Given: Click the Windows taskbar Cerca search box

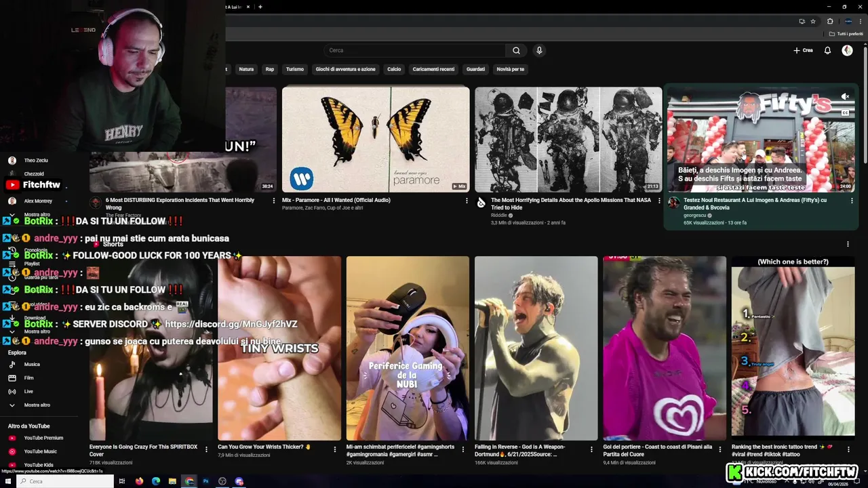Looking at the screenshot, I should [65, 481].
